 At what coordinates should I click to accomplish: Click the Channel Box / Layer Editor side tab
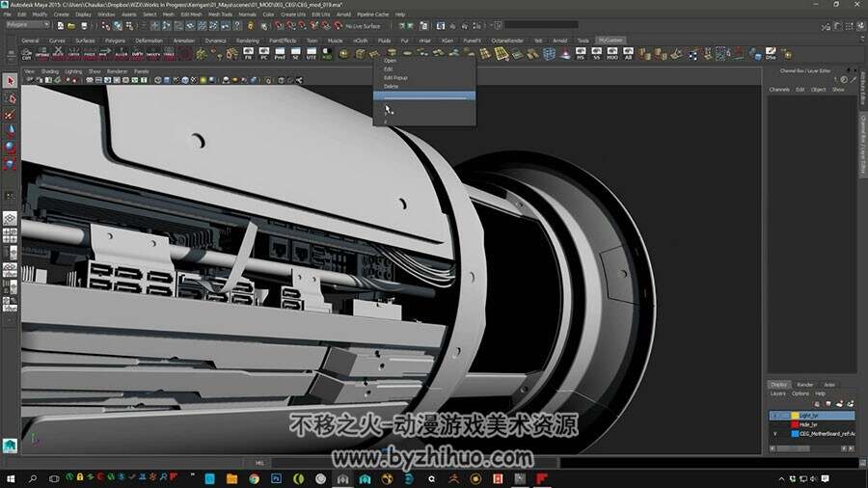point(862,145)
